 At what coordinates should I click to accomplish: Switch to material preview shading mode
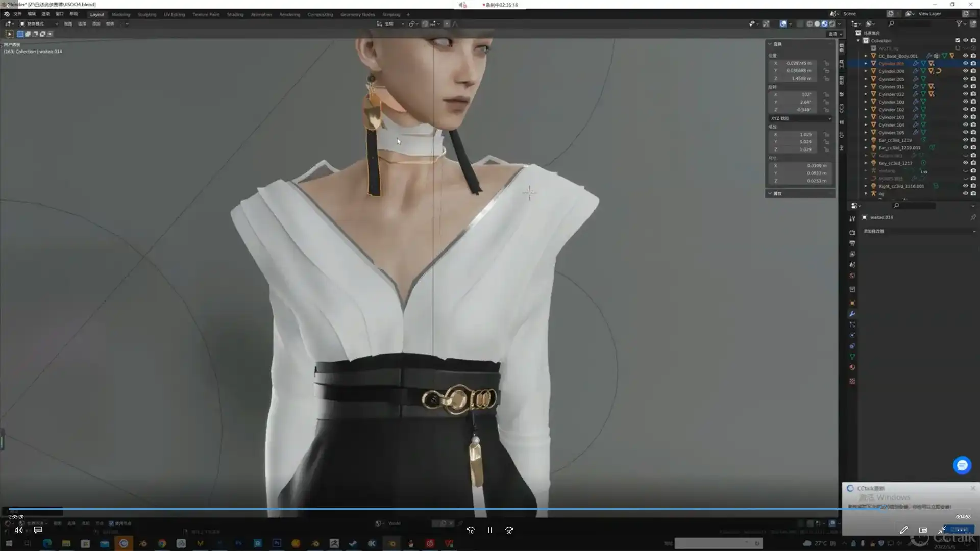pos(824,23)
